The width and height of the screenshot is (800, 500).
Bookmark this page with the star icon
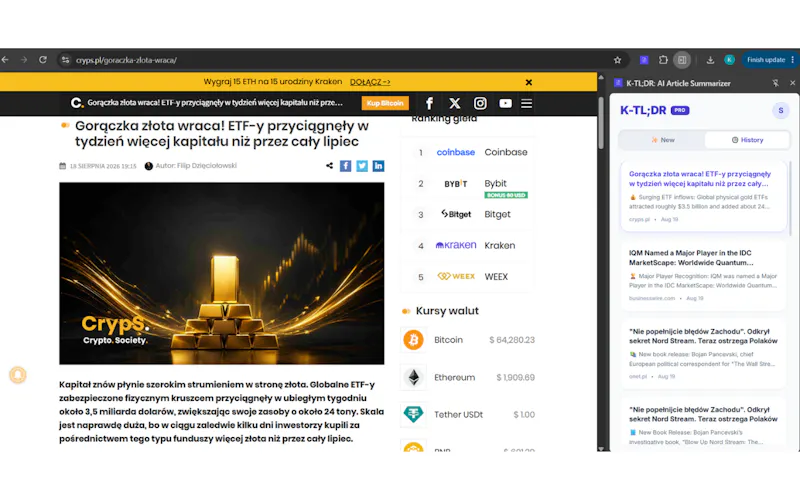(617, 60)
